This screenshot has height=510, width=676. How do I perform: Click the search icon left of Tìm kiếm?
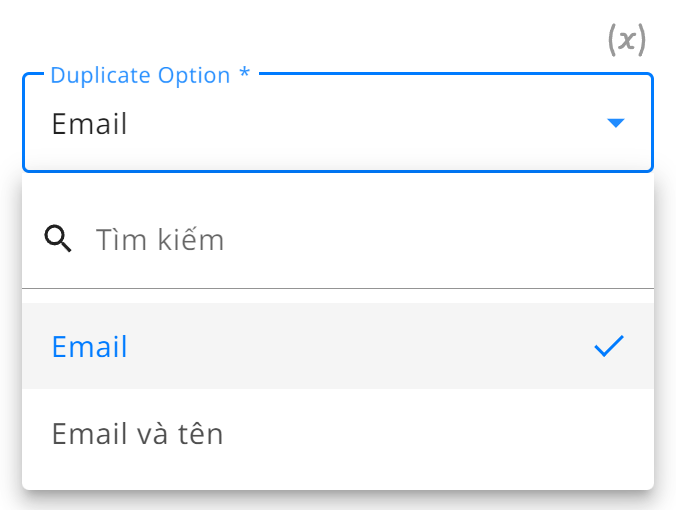pos(58,238)
